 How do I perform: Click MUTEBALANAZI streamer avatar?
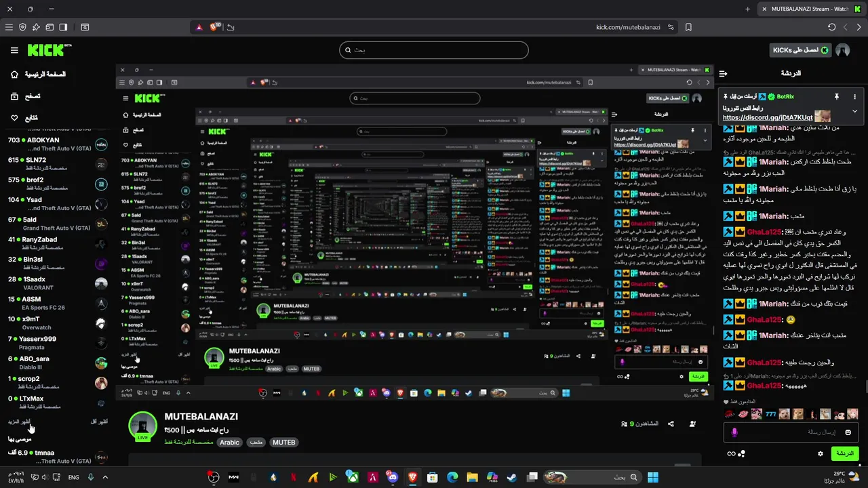click(143, 426)
